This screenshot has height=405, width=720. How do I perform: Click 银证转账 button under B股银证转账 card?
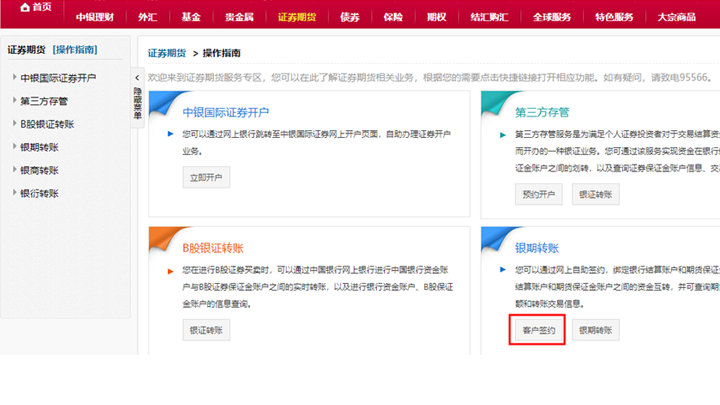206,329
